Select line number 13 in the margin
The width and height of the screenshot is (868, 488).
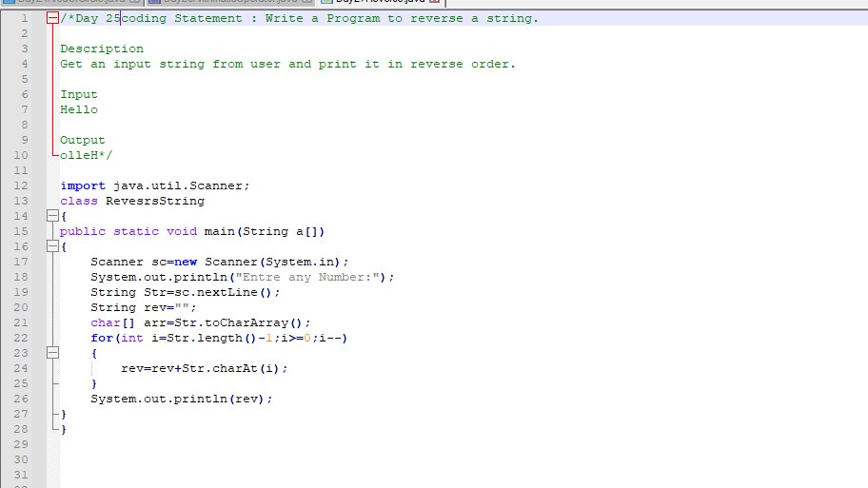pos(21,201)
